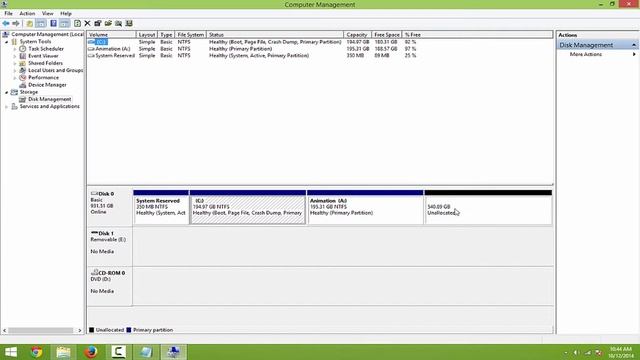Expand More Actions submenu arrow

click(634, 54)
